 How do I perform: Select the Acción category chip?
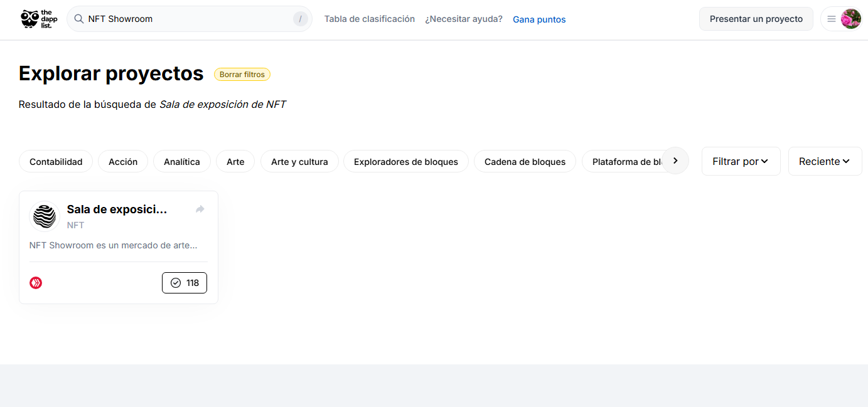[123, 161]
